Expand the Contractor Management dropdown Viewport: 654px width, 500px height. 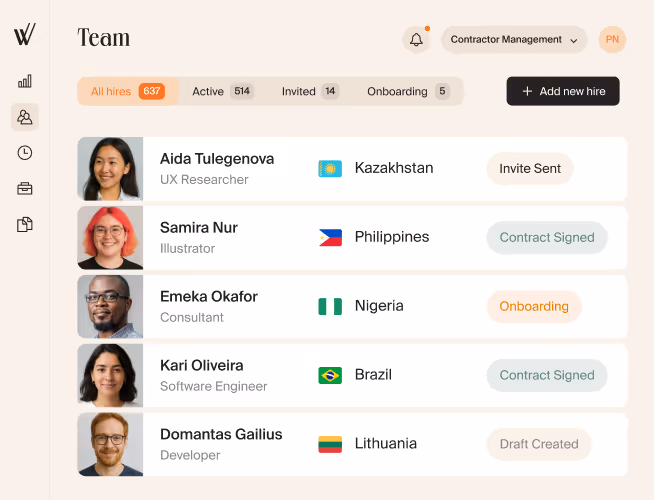pyautogui.click(x=514, y=40)
